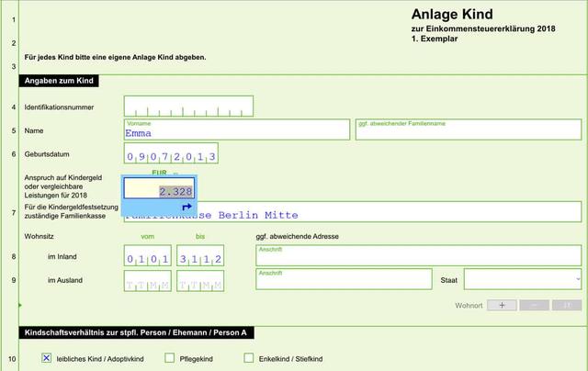The image size is (588, 371).
Task: Click the Geburtsdatum field
Action: pyautogui.click(x=171, y=154)
